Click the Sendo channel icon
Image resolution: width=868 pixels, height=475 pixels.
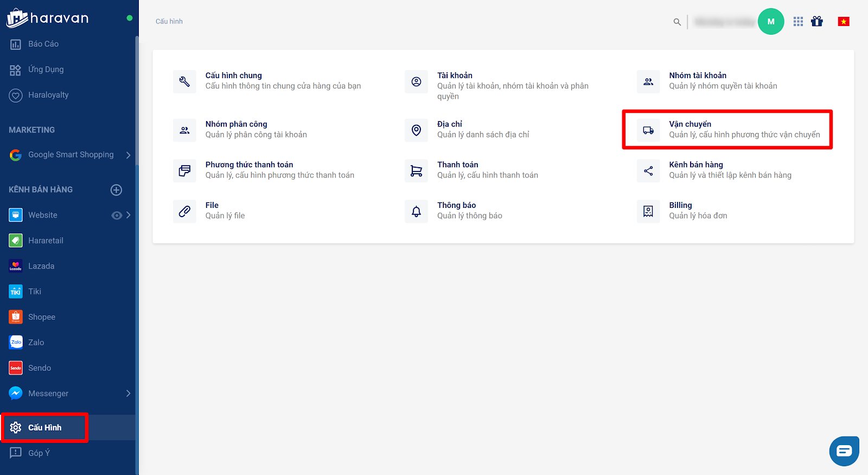point(16,368)
